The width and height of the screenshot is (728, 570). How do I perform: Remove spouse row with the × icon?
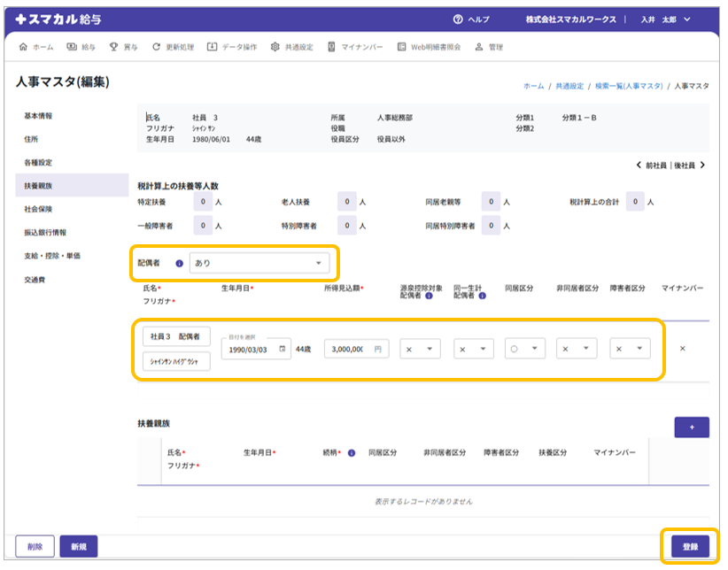pos(682,349)
